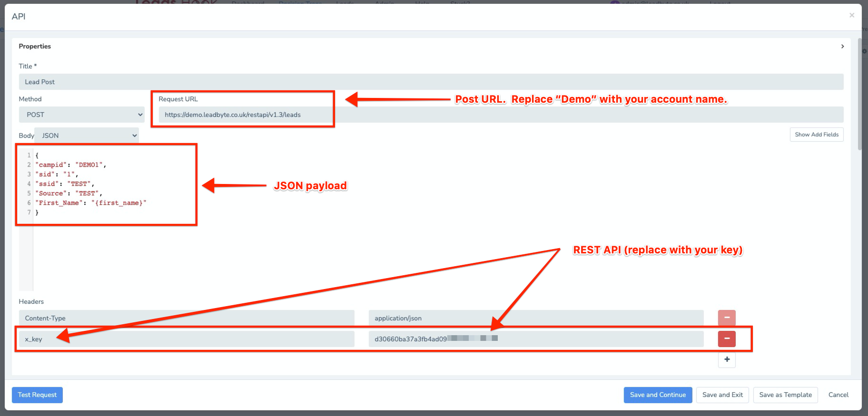This screenshot has width=868, height=416.
Task: Remove the Content-Type header row
Action: pos(727,318)
